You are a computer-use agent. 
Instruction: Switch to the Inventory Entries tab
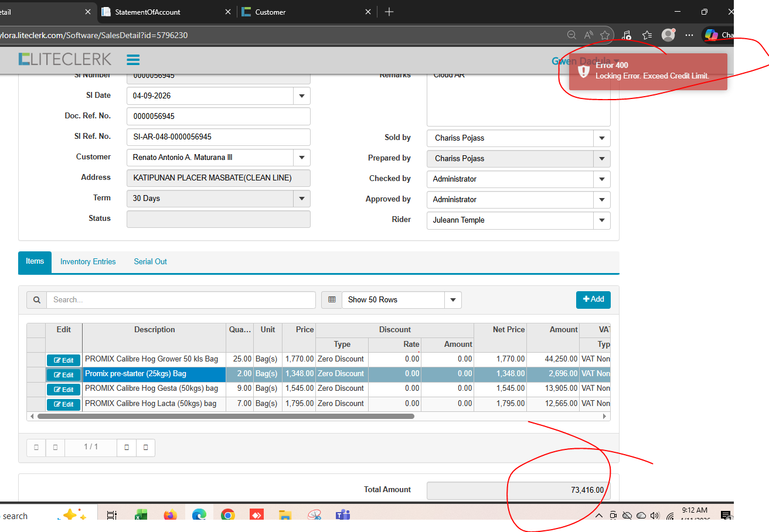88,262
